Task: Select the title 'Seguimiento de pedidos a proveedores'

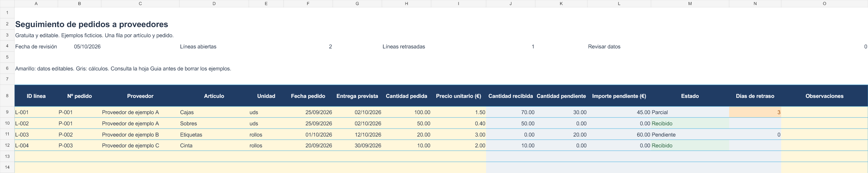Action: [x=92, y=24]
